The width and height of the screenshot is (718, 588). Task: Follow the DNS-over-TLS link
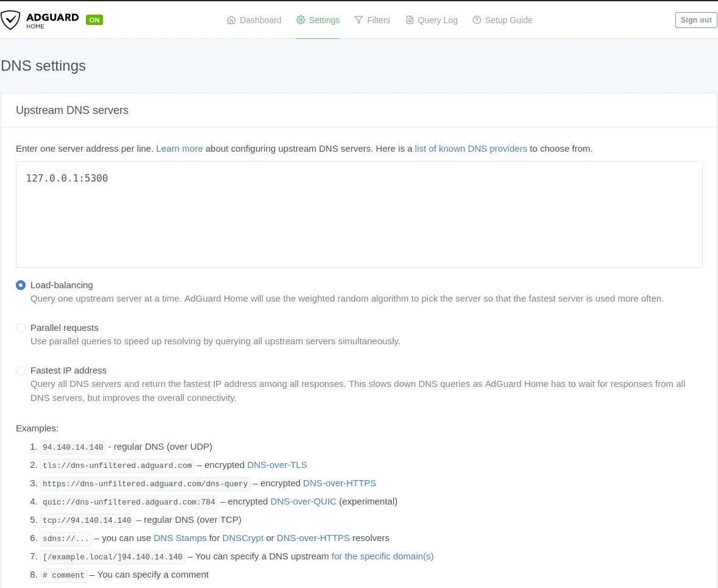tap(277, 465)
